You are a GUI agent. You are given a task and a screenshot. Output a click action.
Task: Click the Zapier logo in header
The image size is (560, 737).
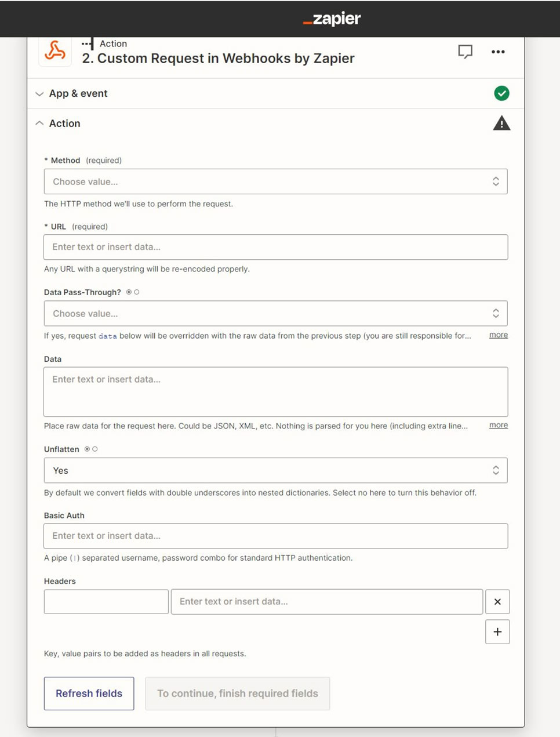(x=332, y=19)
